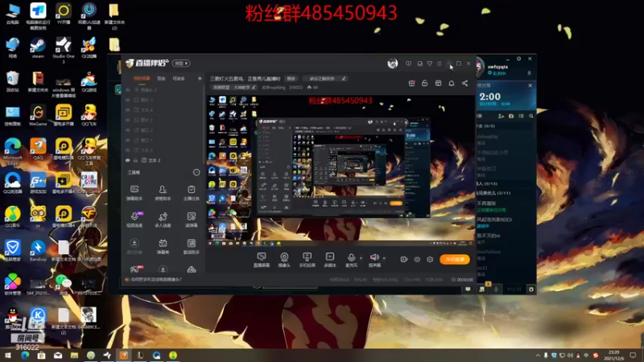Toggle the room lock icon

coord(425,84)
